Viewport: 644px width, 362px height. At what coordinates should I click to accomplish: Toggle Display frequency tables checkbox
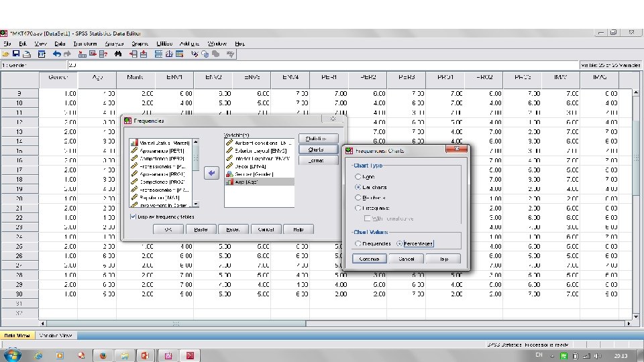tap(132, 217)
